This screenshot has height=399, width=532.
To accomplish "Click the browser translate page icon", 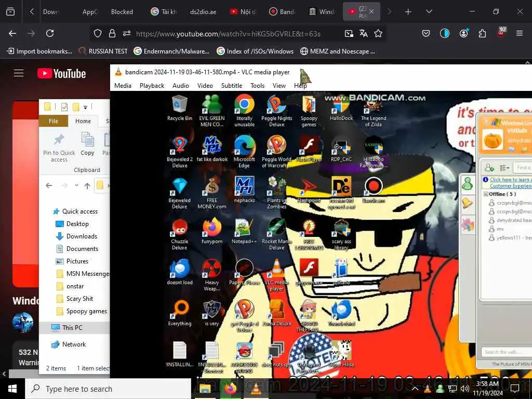I will [x=363, y=33].
